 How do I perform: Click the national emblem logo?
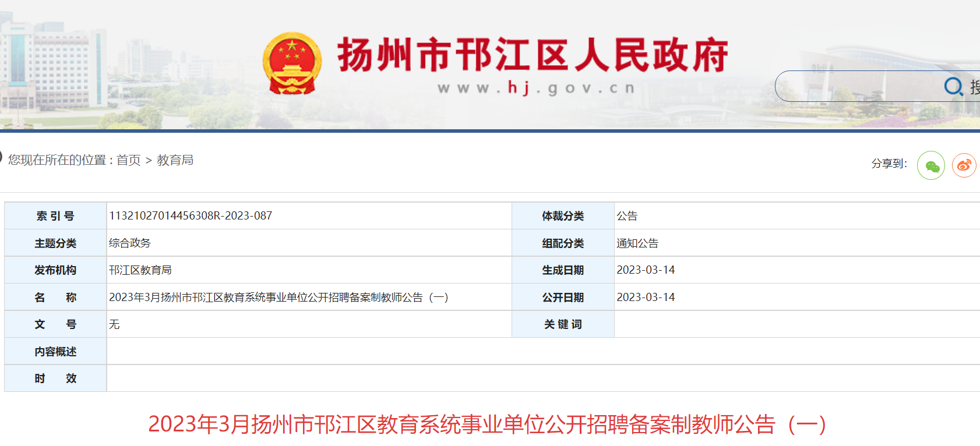tap(292, 63)
